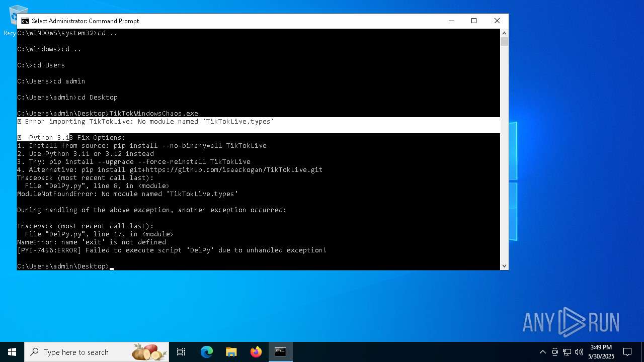Screen dimensions: 644x362
Task: Click the meet now tray icon
Action: (x=555, y=352)
